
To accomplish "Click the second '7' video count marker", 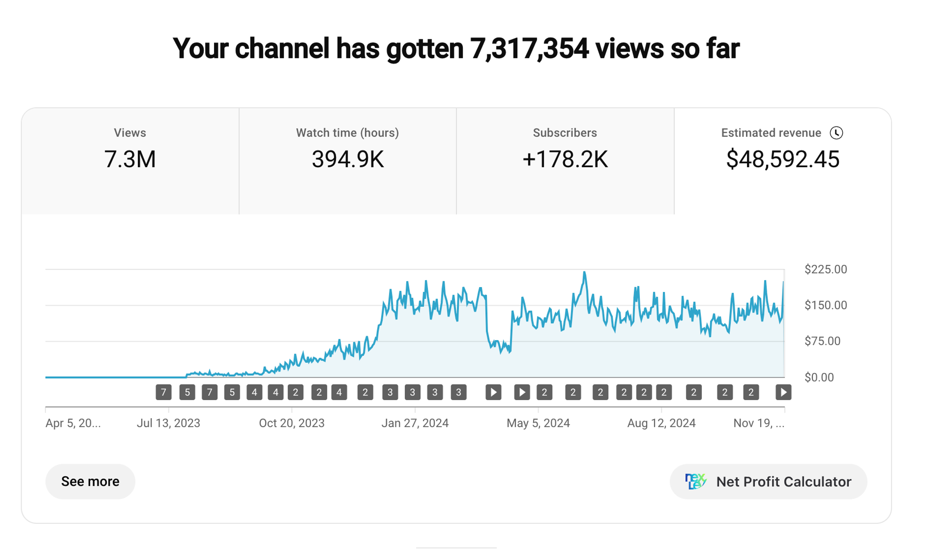I will click(x=209, y=392).
